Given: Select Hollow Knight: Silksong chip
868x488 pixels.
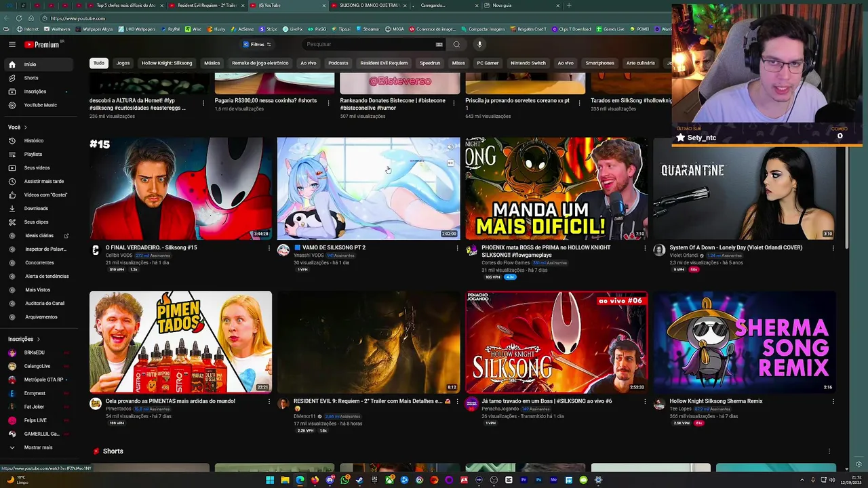Looking at the screenshot, I should point(167,63).
